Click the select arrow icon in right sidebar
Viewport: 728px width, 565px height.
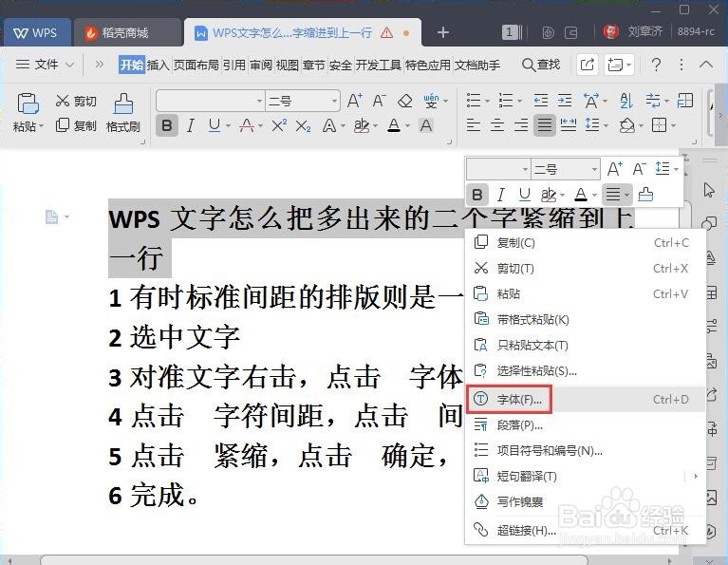[x=709, y=190]
